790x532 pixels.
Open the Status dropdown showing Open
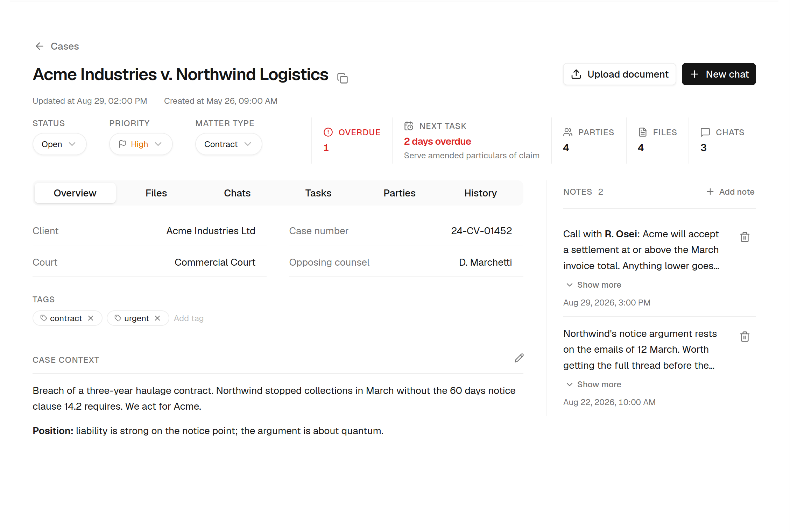pyautogui.click(x=59, y=144)
